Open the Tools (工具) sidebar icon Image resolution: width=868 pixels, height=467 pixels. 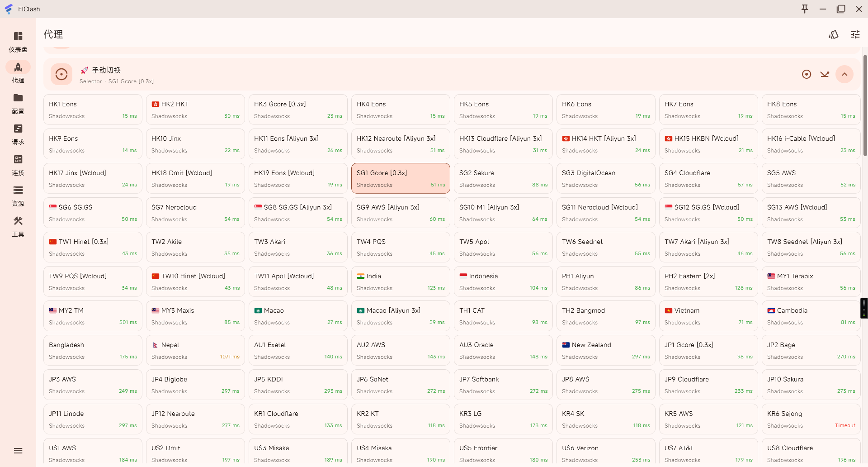[18, 221]
